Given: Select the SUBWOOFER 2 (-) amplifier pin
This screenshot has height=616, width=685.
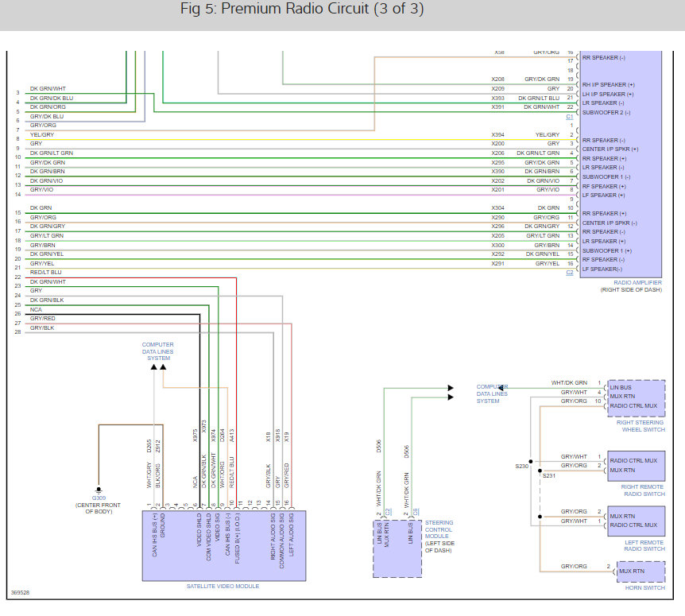Looking at the screenshot, I should 606,112.
